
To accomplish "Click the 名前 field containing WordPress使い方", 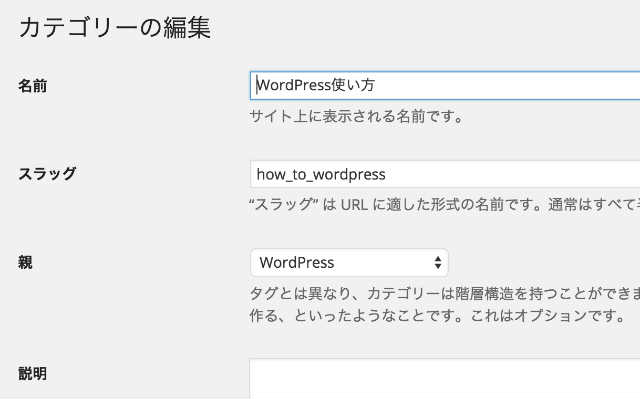I will click(445, 85).
